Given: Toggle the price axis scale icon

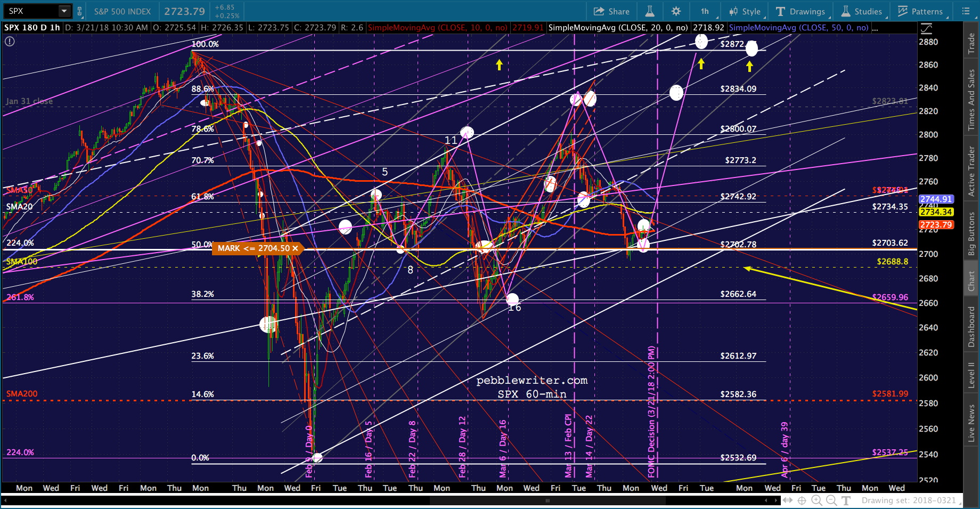Looking at the screenshot, I should tap(927, 28).
